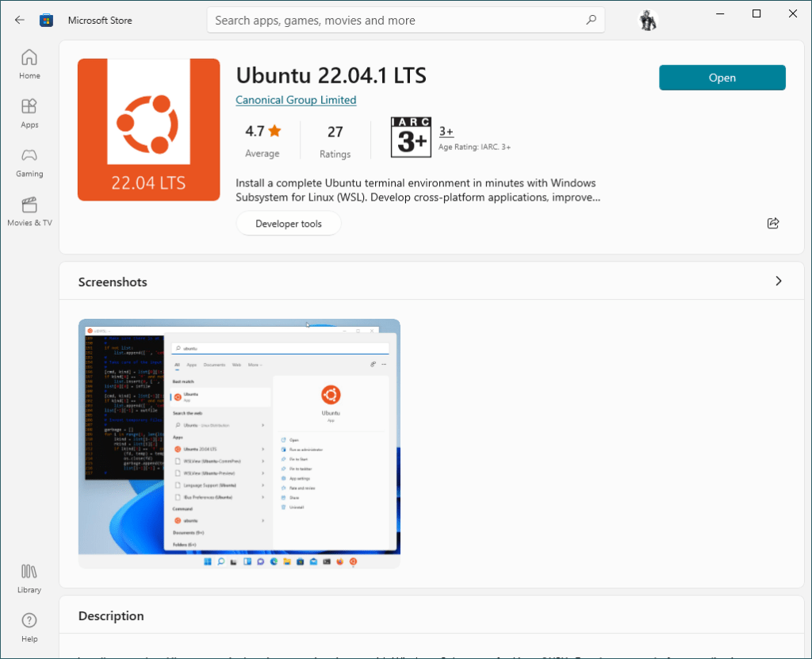Maximize the Microsoft Store window
Screen dimensions: 812x659
[x=756, y=14]
